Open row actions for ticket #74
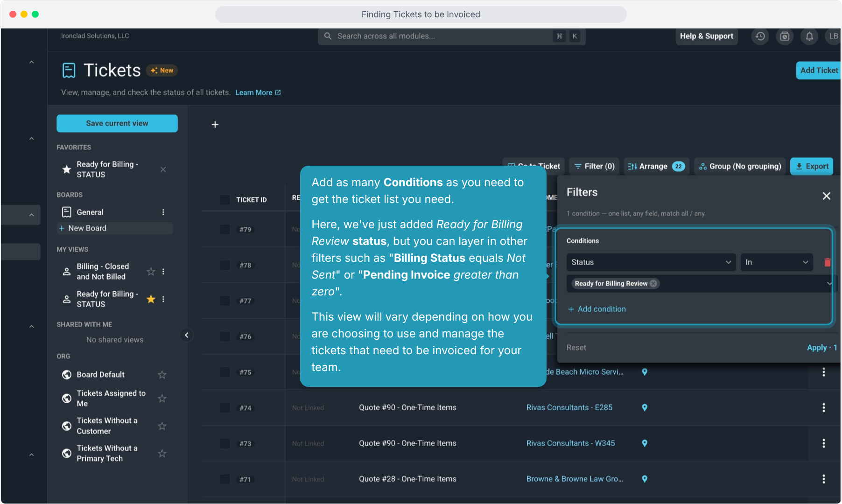 click(823, 408)
